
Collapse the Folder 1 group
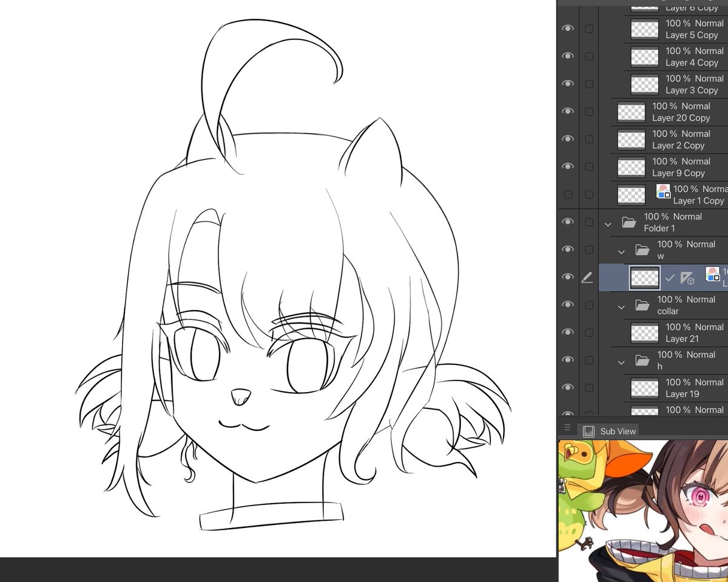coord(607,223)
